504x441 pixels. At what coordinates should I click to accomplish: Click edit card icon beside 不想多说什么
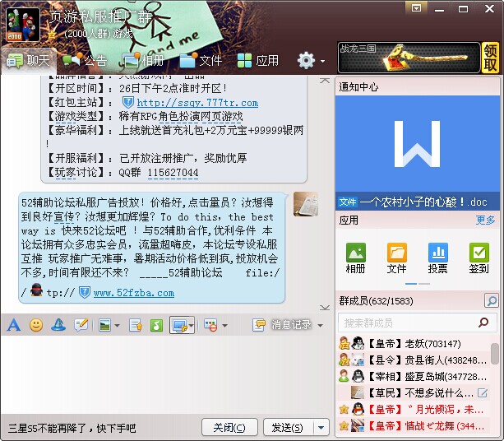click(x=483, y=393)
